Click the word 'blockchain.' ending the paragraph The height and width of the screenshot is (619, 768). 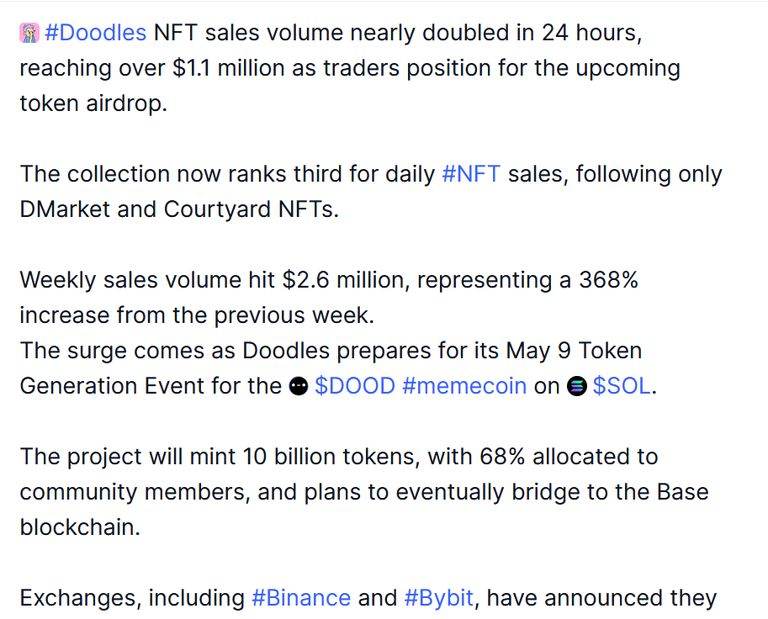tap(80, 527)
